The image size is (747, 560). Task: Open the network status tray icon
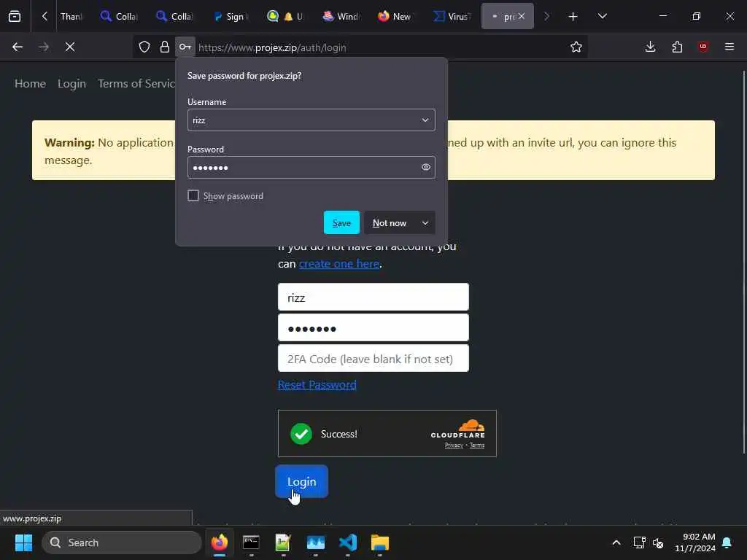click(639, 542)
